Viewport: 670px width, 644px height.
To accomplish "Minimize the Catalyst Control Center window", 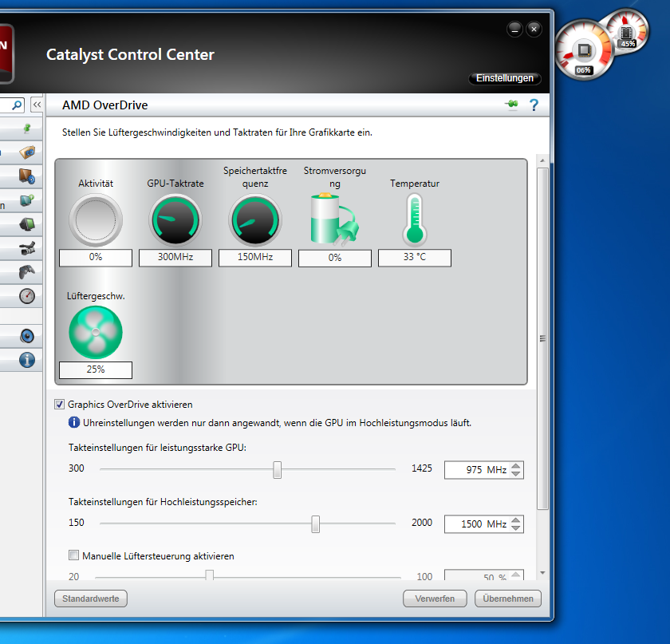I will coord(514,29).
